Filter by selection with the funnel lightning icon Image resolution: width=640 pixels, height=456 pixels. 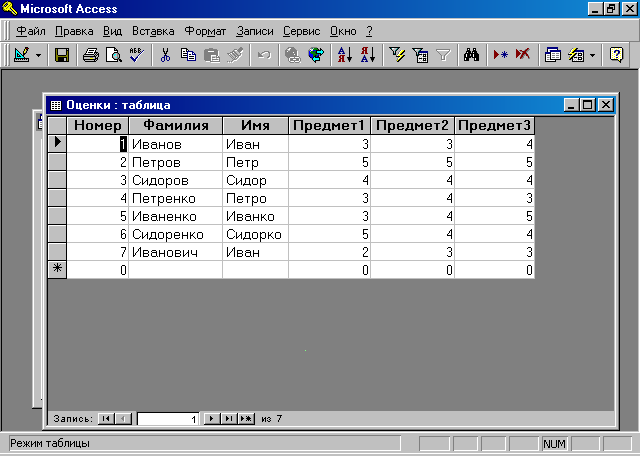coord(397,55)
